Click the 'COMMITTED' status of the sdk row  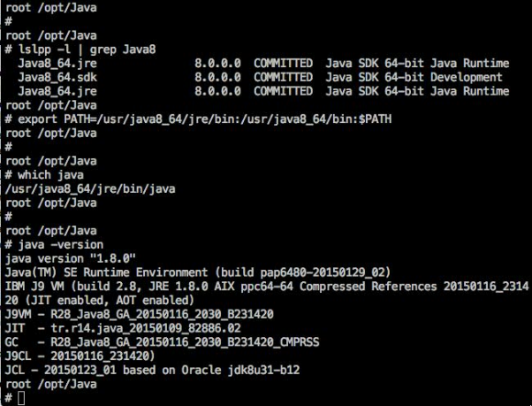pyautogui.click(x=283, y=77)
